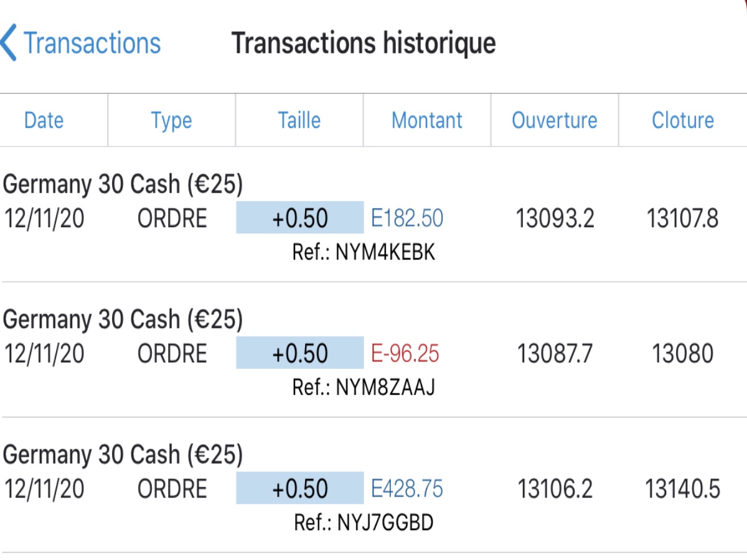This screenshot has height=560, width=747.
Task: Open transaction with ref NYM4KEBK
Action: pos(364,253)
